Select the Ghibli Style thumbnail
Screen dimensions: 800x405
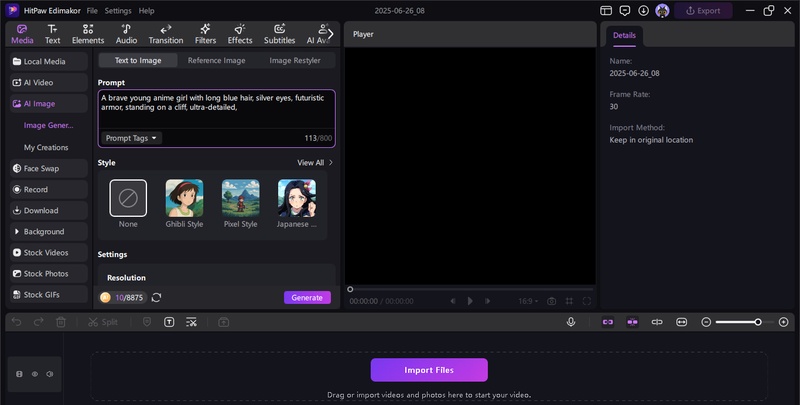[x=184, y=198]
